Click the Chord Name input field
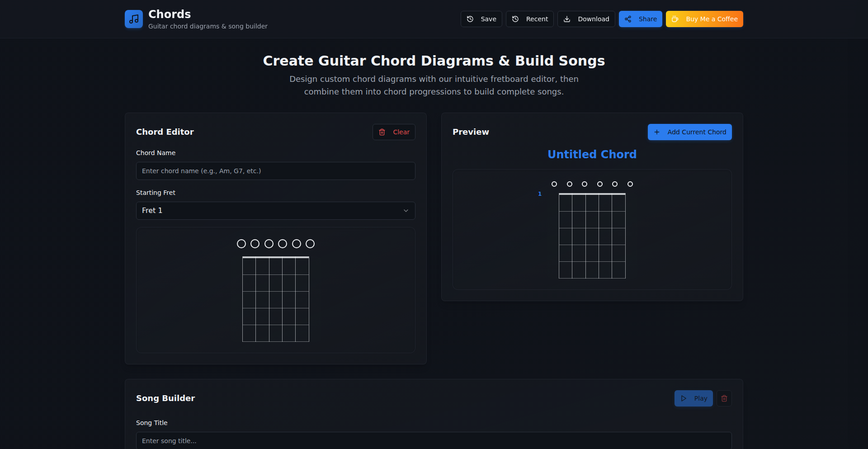Screen dimensions: 868x449 275,171
